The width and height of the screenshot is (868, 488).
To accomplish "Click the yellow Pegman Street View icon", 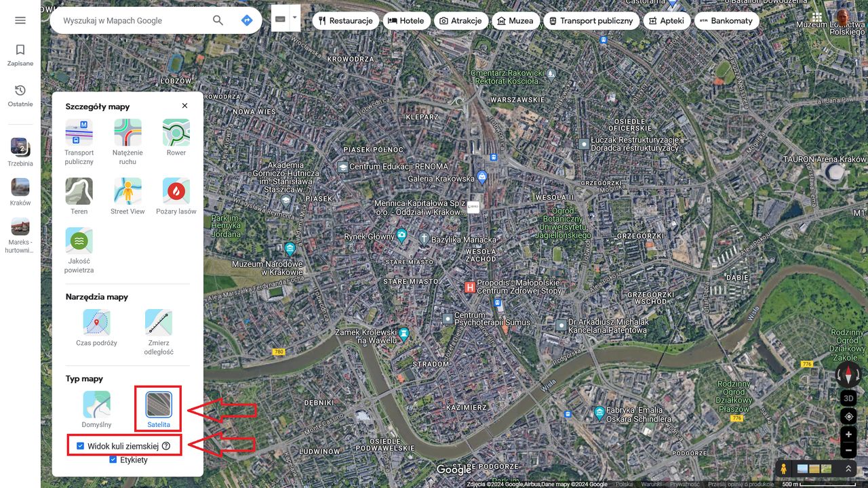I will pos(784,468).
